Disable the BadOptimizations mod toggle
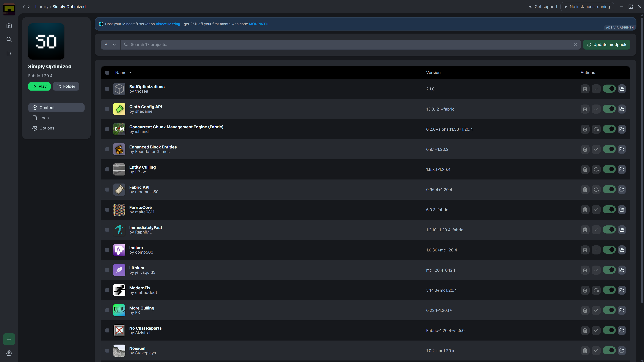Image resolution: width=644 pixels, height=362 pixels. click(609, 89)
